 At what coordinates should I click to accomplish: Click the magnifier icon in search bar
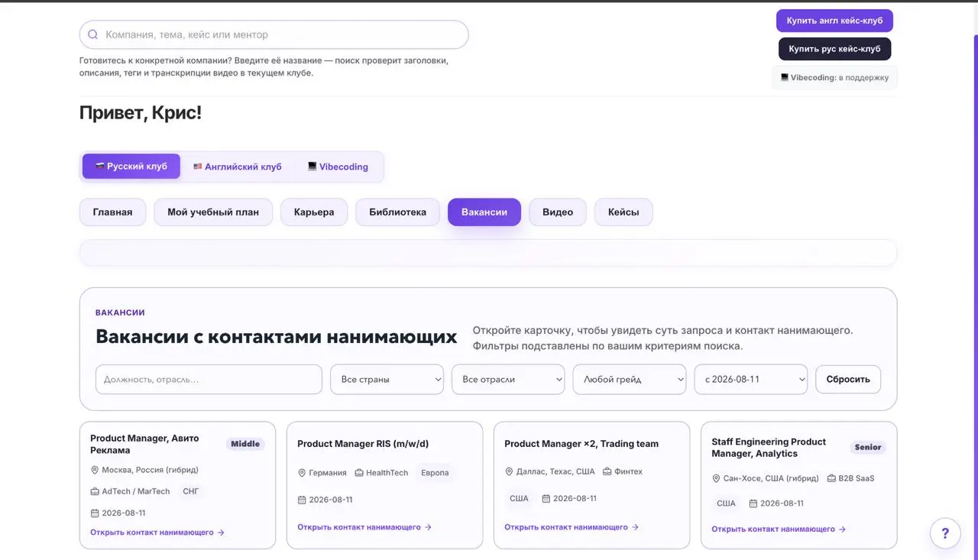click(93, 34)
